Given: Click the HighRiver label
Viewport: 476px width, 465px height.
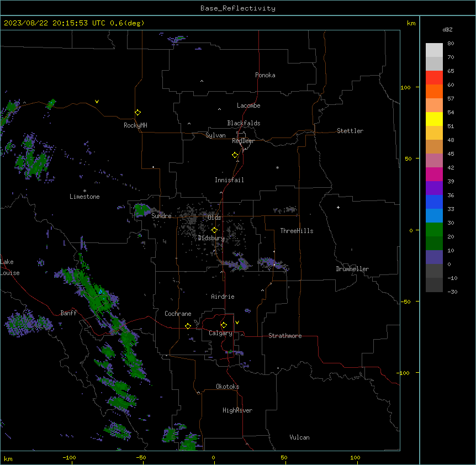Looking at the screenshot, I should 237,410.
